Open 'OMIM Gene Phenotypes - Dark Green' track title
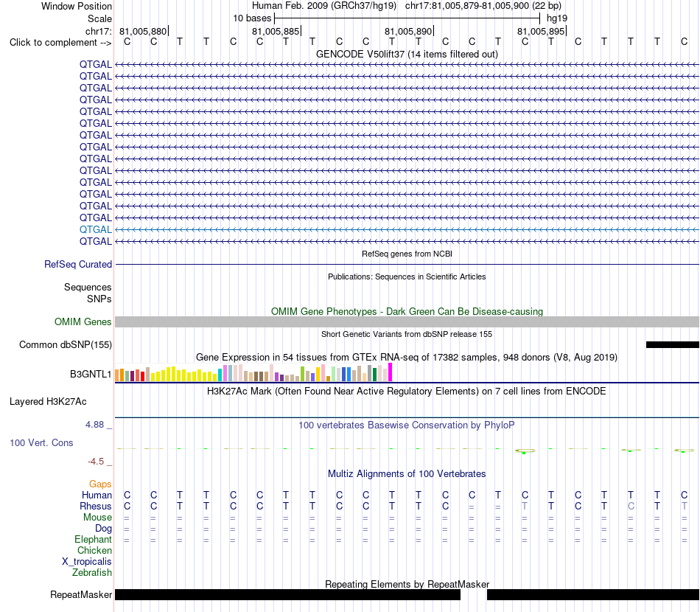700x612 pixels. click(407, 311)
